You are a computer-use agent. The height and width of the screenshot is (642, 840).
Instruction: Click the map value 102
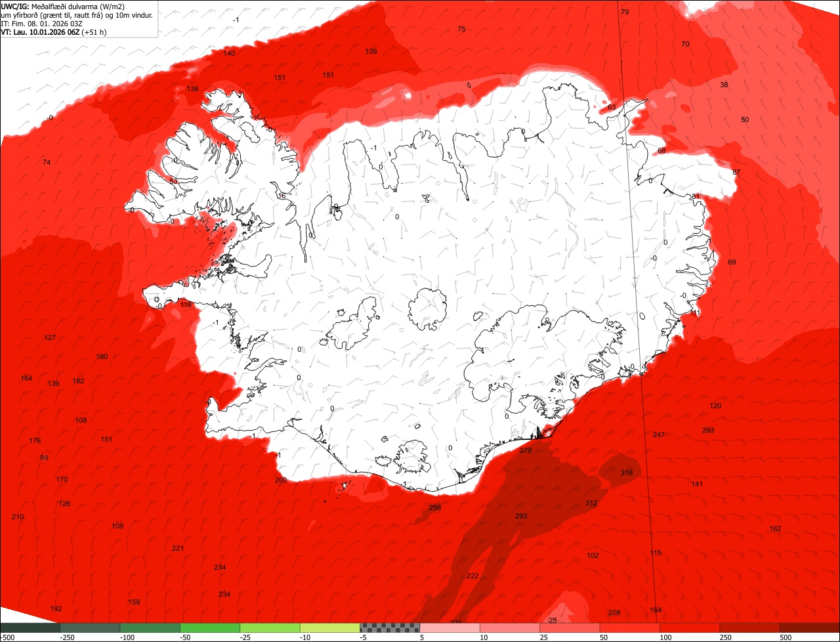593,556
